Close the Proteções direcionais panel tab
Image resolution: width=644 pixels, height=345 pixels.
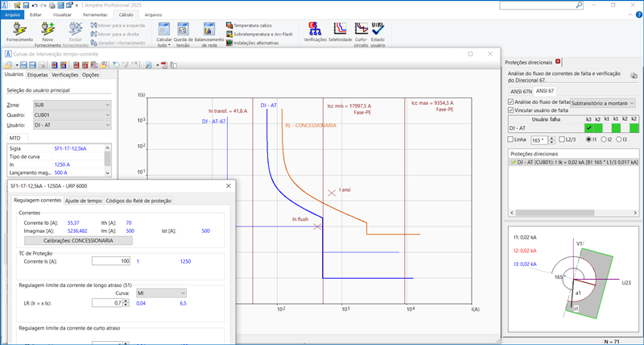coord(558,62)
